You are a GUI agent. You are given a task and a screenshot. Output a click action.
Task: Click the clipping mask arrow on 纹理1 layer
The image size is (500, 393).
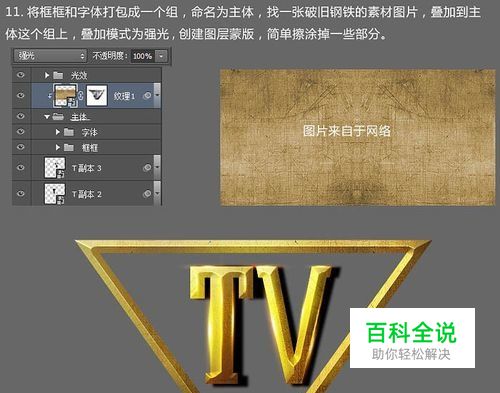[50, 96]
